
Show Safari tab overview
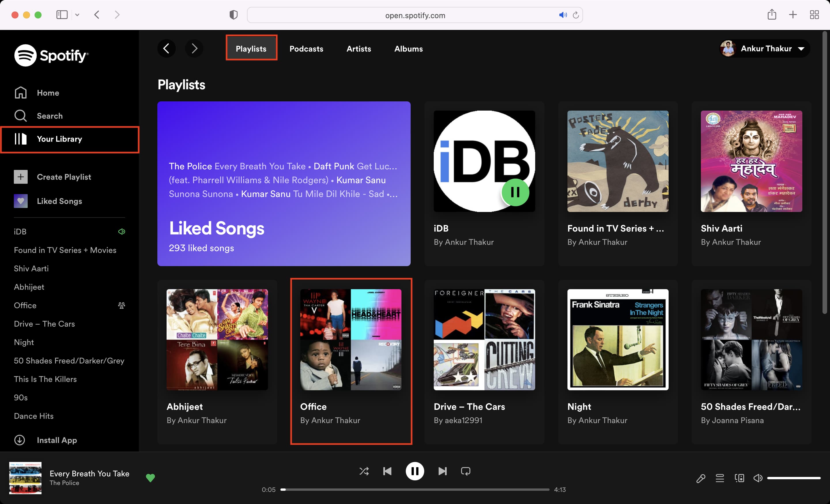tap(814, 15)
